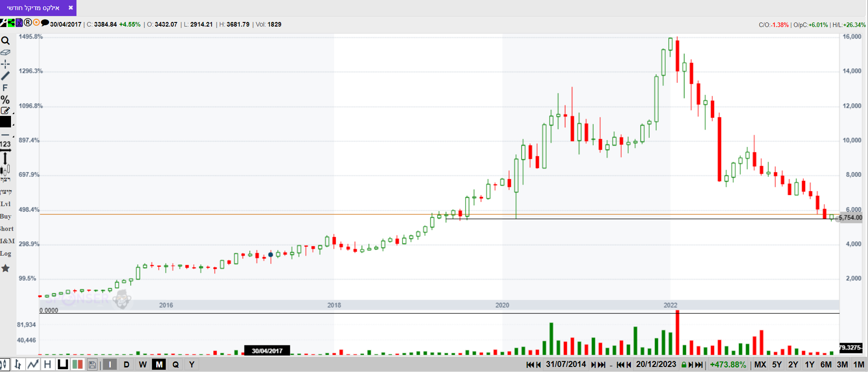Click the purple Excel export icon
Screen dimensions: 868x372
click(x=19, y=22)
